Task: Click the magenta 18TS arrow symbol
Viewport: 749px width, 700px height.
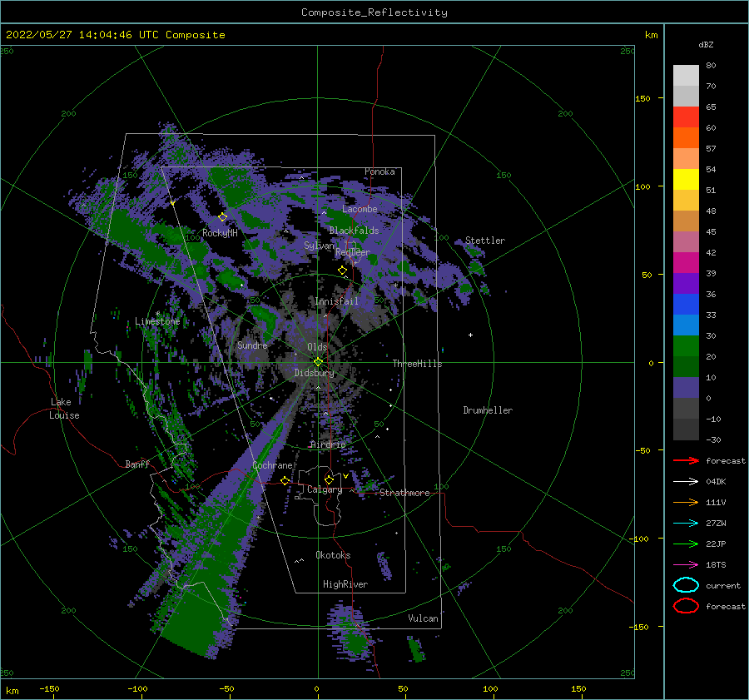Action: click(686, 565)
